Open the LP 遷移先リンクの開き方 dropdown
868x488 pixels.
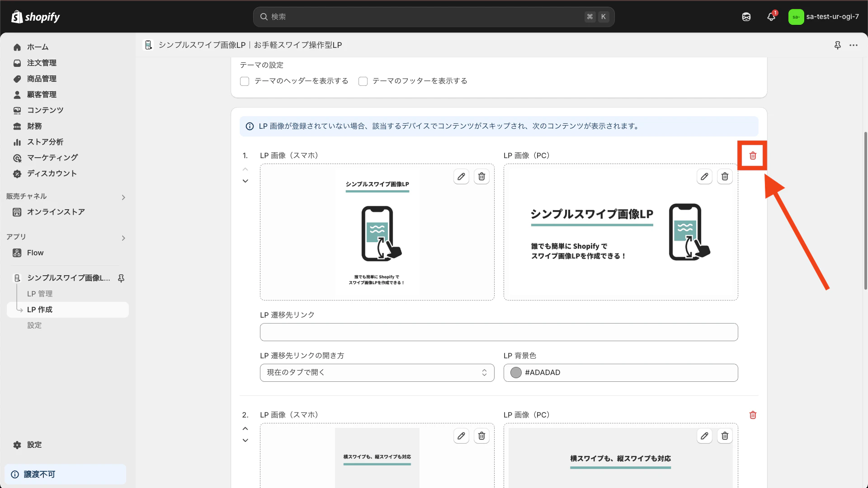(377, 373)
